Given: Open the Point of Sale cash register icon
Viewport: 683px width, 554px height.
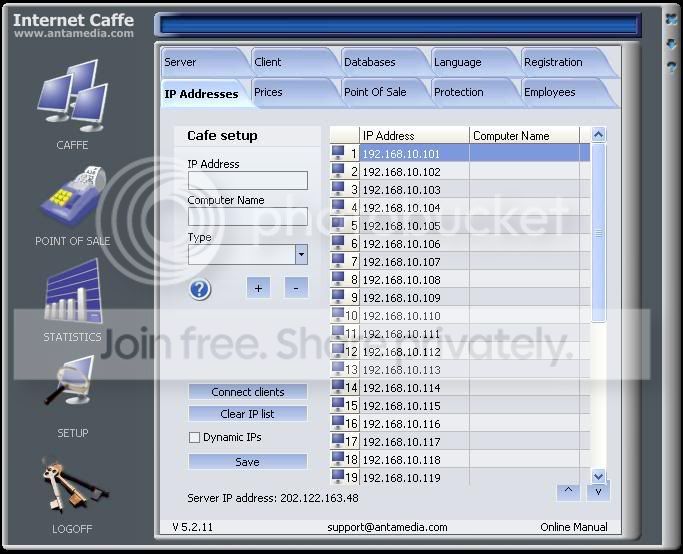Looking at the screenshot, I should click(73, 196).
